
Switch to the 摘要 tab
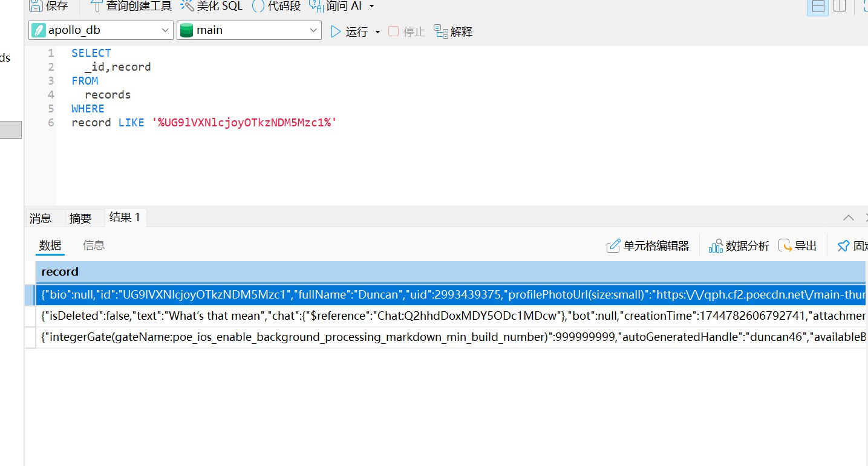click(80, 218)
